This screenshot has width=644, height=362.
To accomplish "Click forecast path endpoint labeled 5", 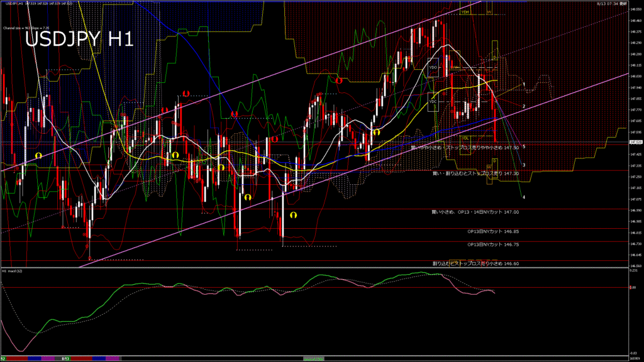I will pos(524,146).
